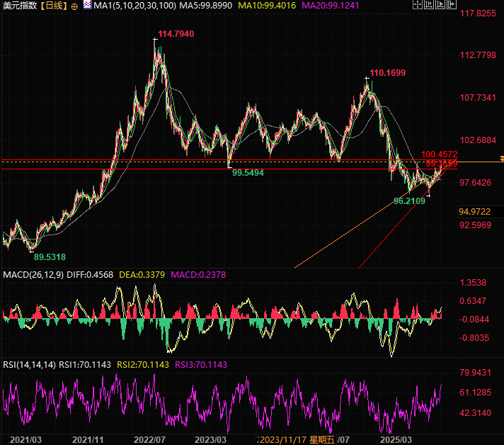
Task: Click the 2025/03 date on time axis
Action: pos(396,440)
